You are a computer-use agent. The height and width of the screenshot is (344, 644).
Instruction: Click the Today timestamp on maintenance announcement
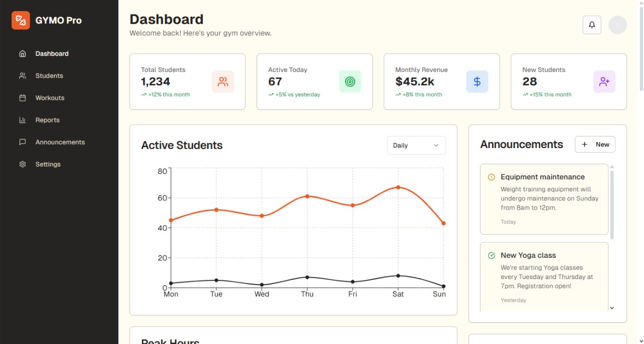pos(508,222)
